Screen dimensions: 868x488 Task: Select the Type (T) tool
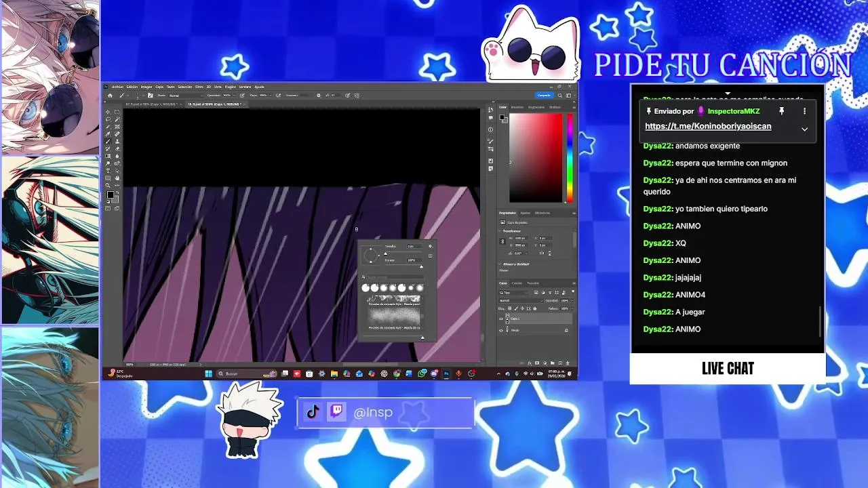coord(108,171)
